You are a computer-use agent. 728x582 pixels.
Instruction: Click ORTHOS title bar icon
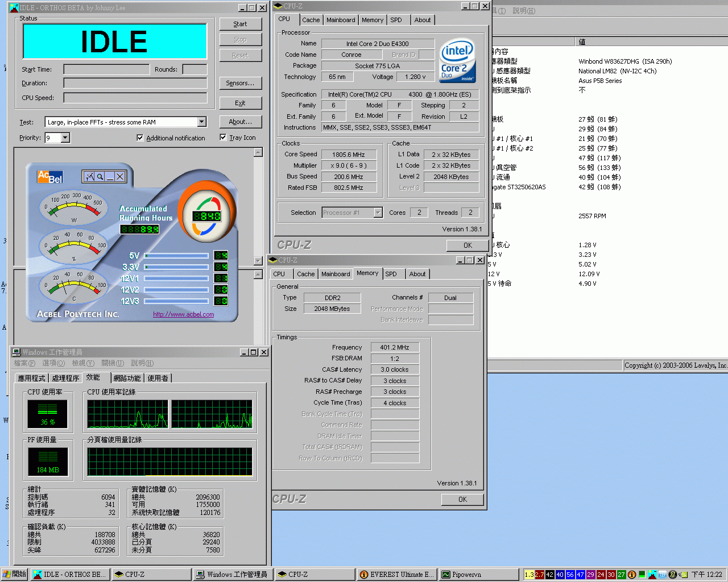pyautogui.click(x=14, y=7)
